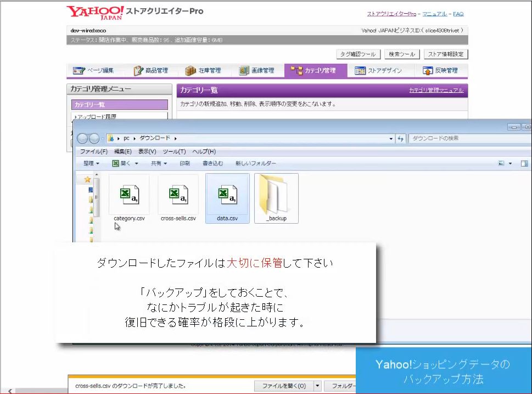532x394 pixels.
Task: Click the ダウンロード breadcrumb segment
Action: click(x=155, y=138)
